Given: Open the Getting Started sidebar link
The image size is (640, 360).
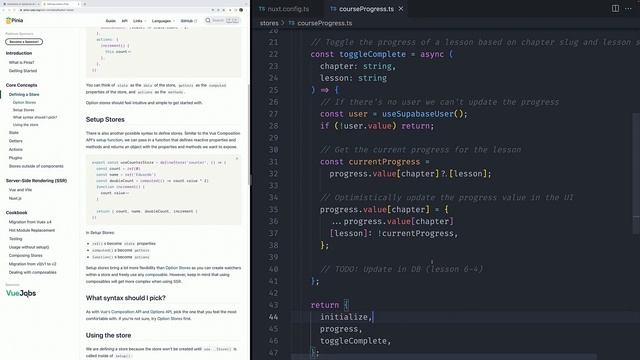Looking at the screenshot, I should click(x=23, y=71).
